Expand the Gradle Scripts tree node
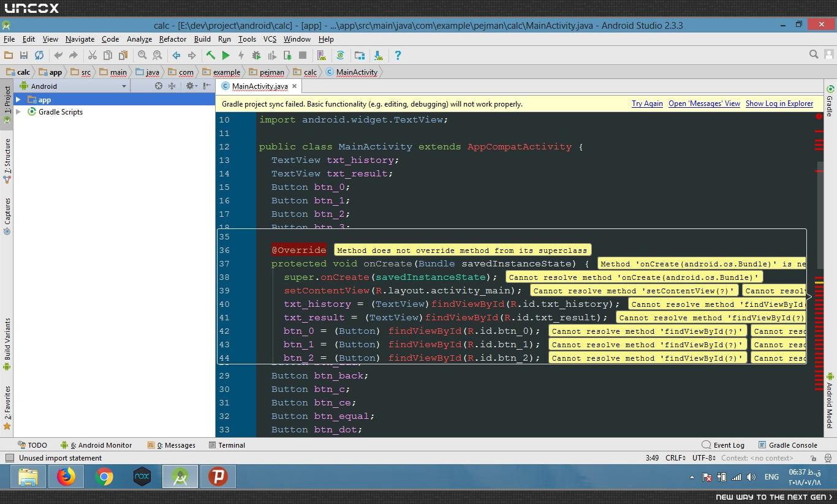The image size is (837, 504). (18, 112)
